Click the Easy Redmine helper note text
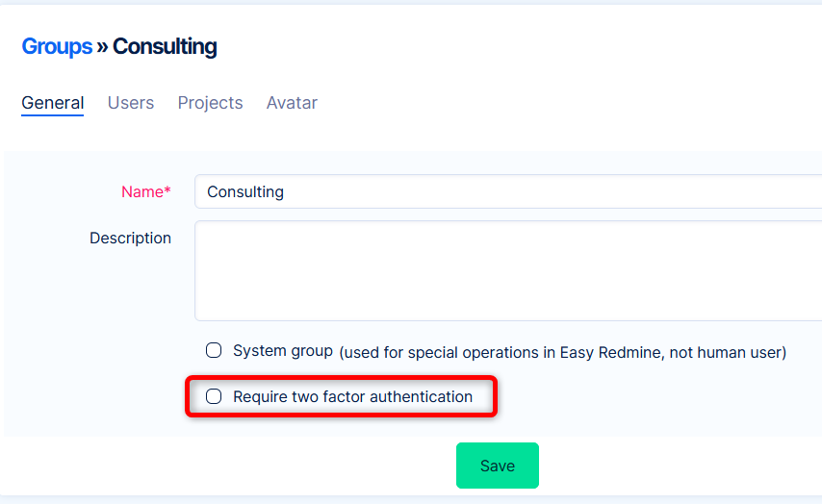 click(x=563, y=352)
